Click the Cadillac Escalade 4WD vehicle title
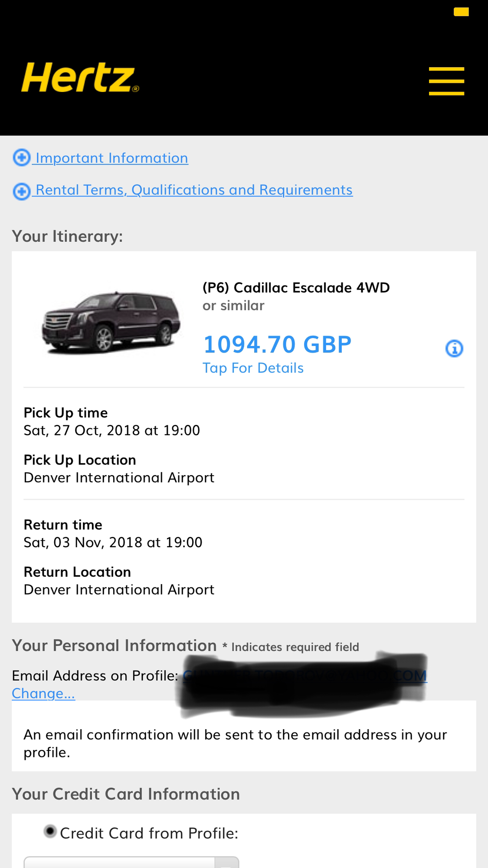Viewport: 488px width, 868px height. click(296, 288)
